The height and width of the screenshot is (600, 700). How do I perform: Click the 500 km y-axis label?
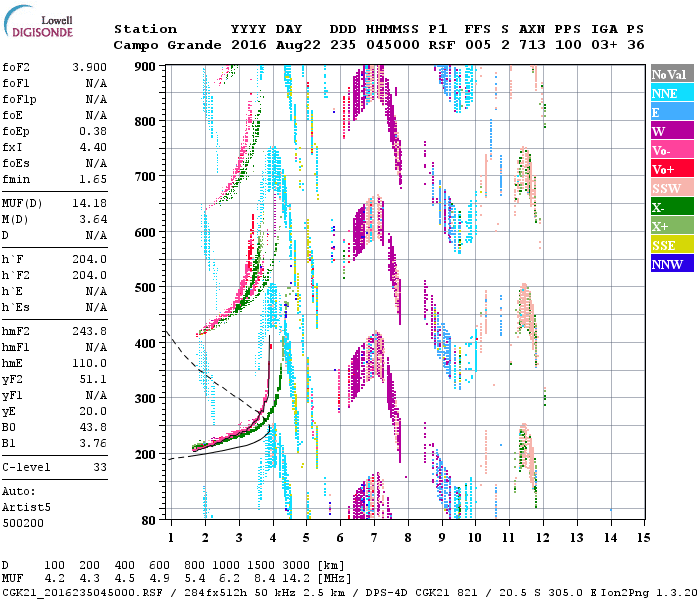coord(145,287)
